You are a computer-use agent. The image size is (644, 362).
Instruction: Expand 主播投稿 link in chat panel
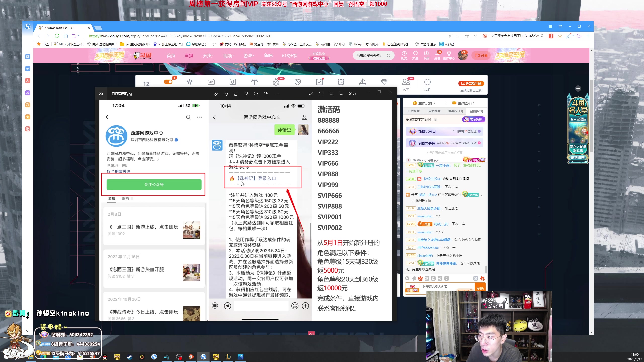coord(424,103)
